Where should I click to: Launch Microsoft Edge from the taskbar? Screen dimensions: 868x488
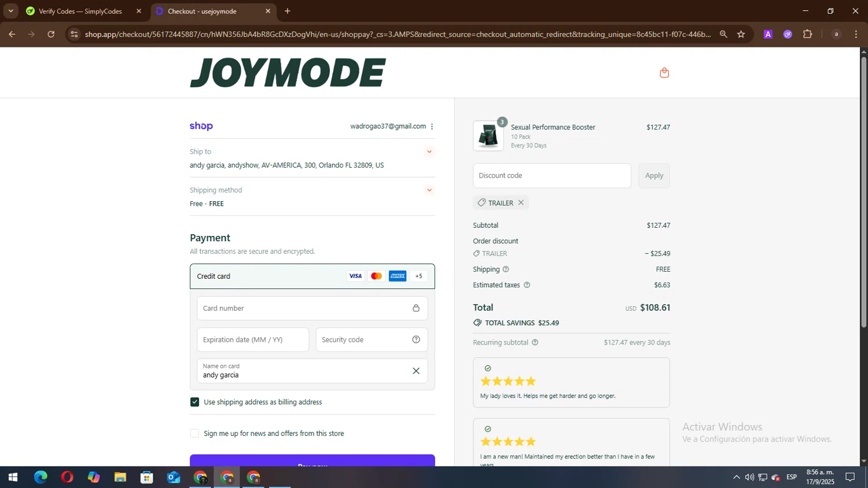point(41,478)
